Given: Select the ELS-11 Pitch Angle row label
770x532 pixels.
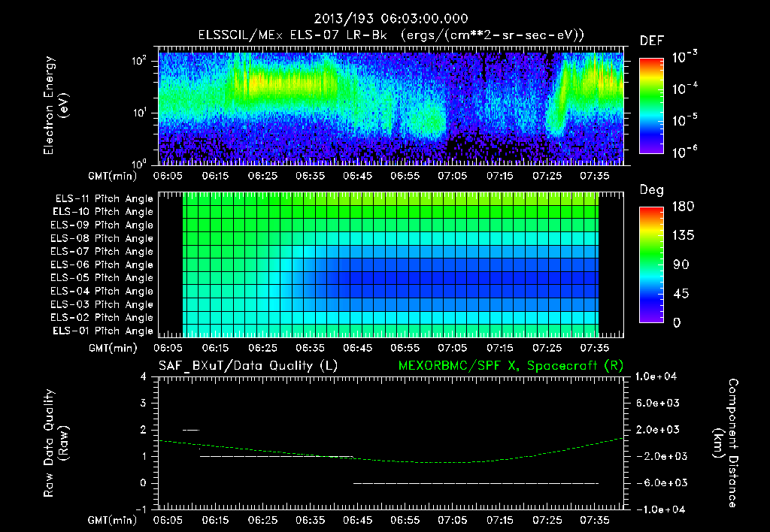Looking at the screenshot, I should [x=104, y=199].
